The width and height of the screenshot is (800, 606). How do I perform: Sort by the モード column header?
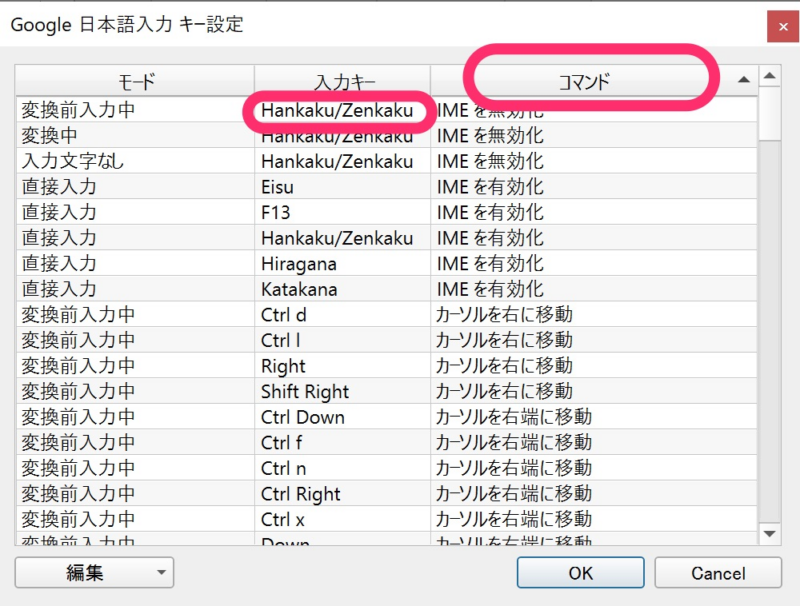coord(135,81)
